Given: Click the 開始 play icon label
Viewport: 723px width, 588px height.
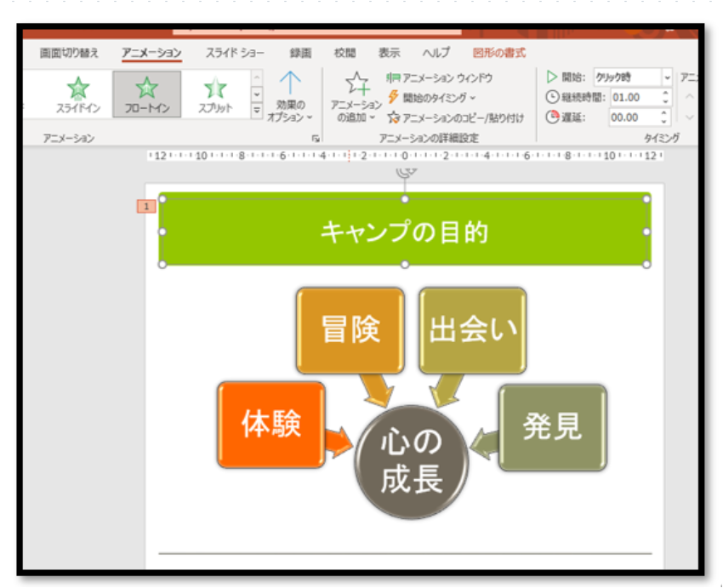Looking at the screenshot, I should tap(551, 77).
